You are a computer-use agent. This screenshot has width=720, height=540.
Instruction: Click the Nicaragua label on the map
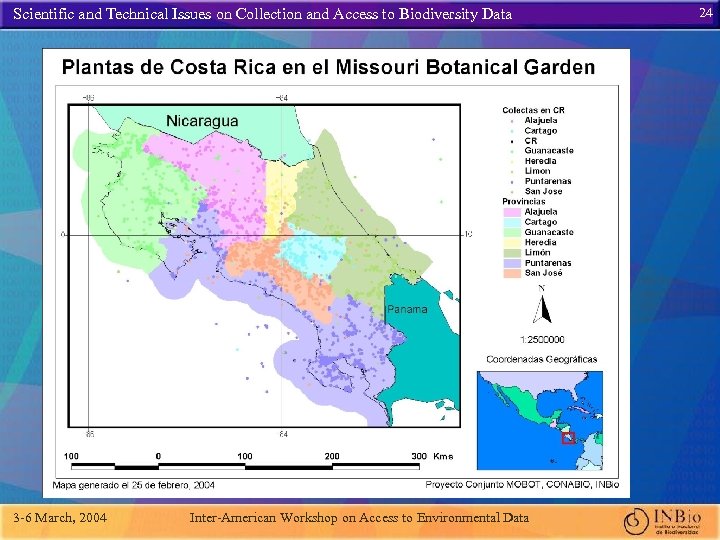coord(202,121)
